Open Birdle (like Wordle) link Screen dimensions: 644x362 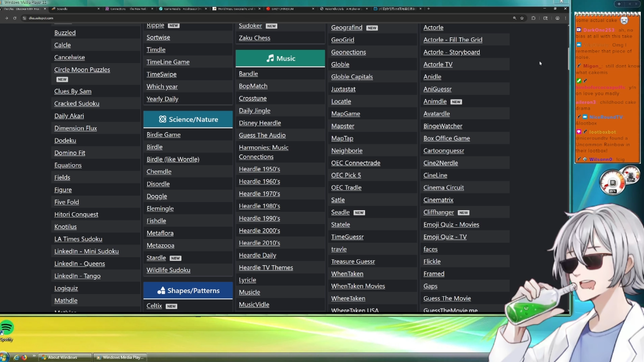[173, 159]
